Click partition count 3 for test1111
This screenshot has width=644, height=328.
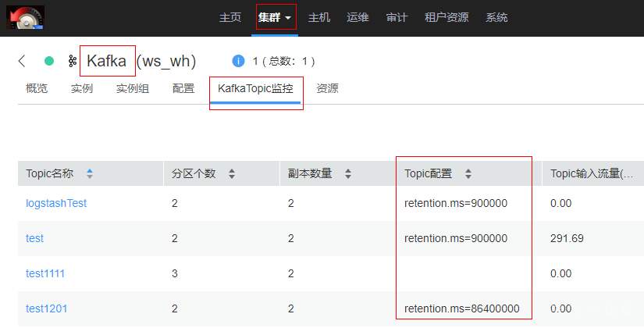coord(175,274)
